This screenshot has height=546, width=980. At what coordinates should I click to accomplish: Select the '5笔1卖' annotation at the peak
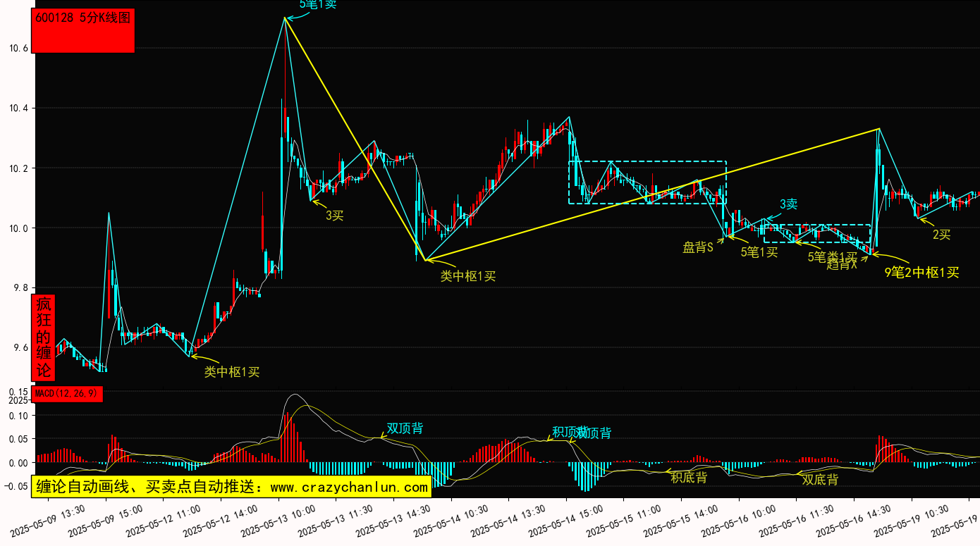(x=318, y=4)
